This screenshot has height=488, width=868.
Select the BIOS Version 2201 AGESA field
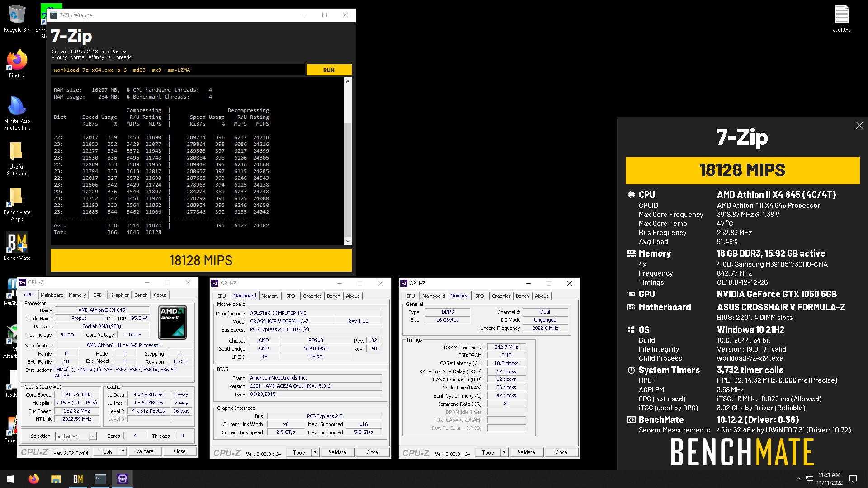coord(316,386)
